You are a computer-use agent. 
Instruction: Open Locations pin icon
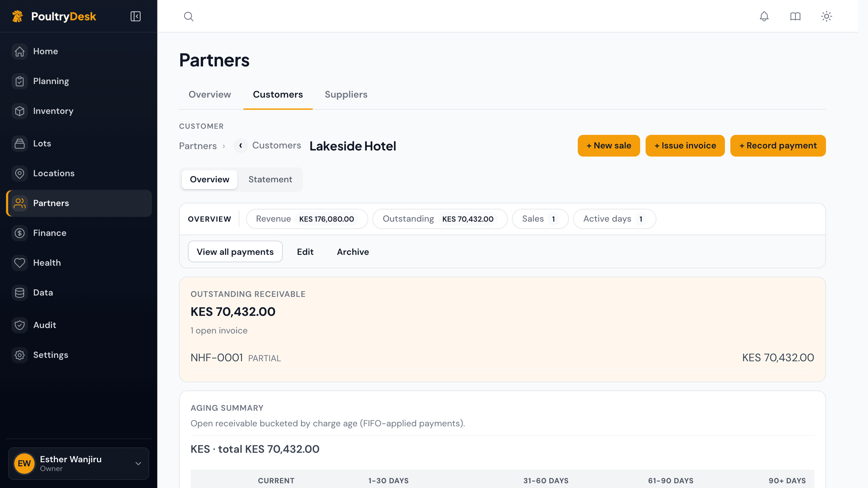[x=20, y=174]
